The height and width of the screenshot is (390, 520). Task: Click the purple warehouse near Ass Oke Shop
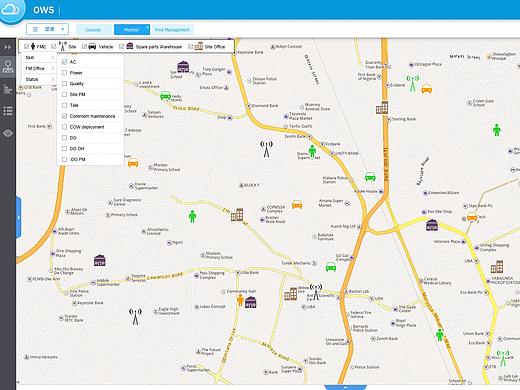432,225
